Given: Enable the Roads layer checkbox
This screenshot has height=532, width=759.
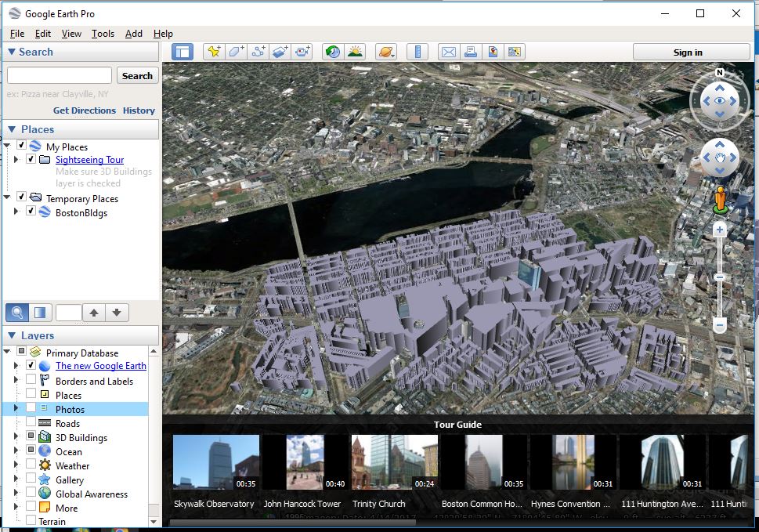Looking at the screenshot, I should [31, 422].
